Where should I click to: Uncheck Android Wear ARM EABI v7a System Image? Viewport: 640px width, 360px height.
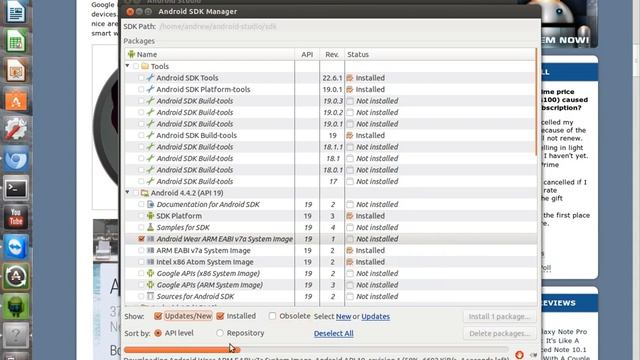click(x=141, y=239)
